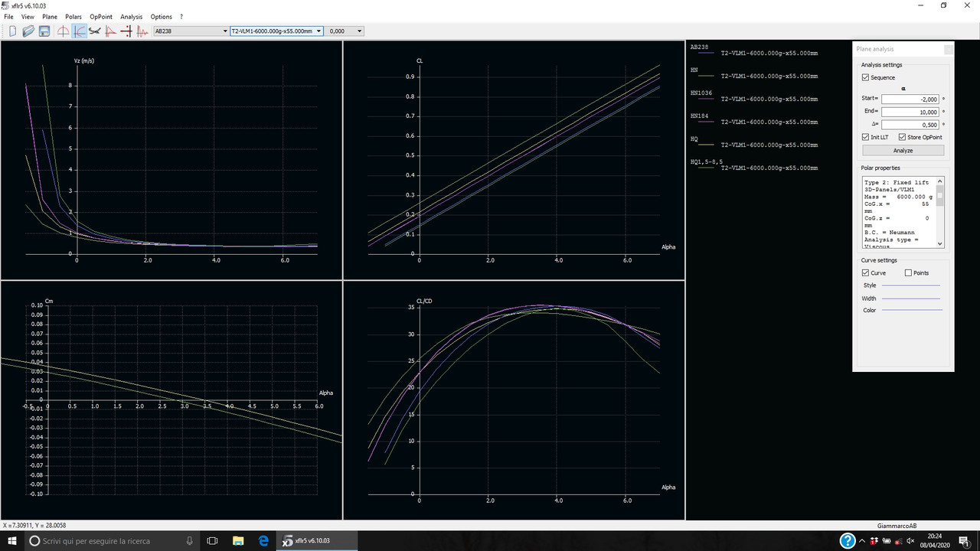Enable the Points checkbox
Image resolution: width=980 pixels, height=551 pixels.
click(908, 272)
